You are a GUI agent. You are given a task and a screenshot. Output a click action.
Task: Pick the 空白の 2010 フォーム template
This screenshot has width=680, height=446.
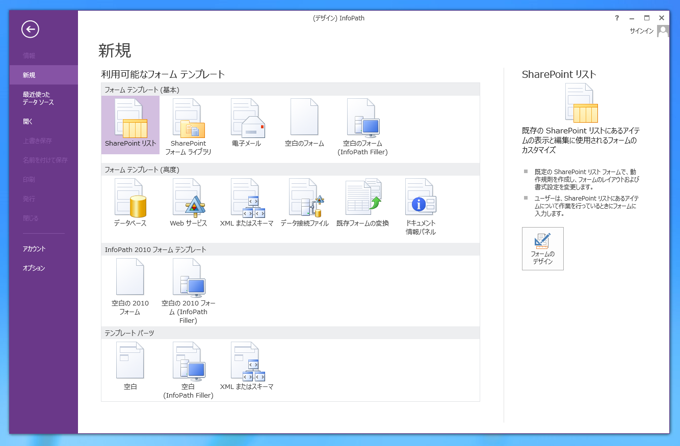click(x=130, y=287)
